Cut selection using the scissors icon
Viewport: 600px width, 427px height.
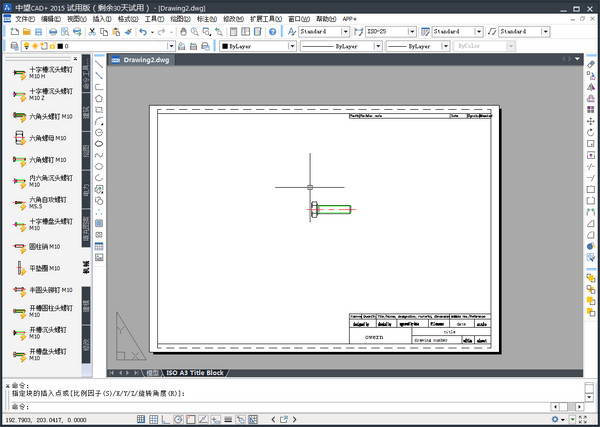click(x=92, y=32)
